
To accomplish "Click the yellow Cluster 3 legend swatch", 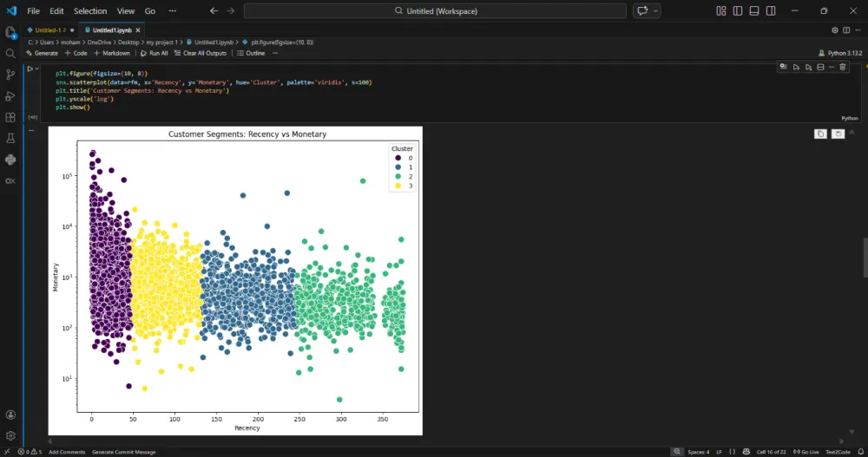I will point(398,186).
